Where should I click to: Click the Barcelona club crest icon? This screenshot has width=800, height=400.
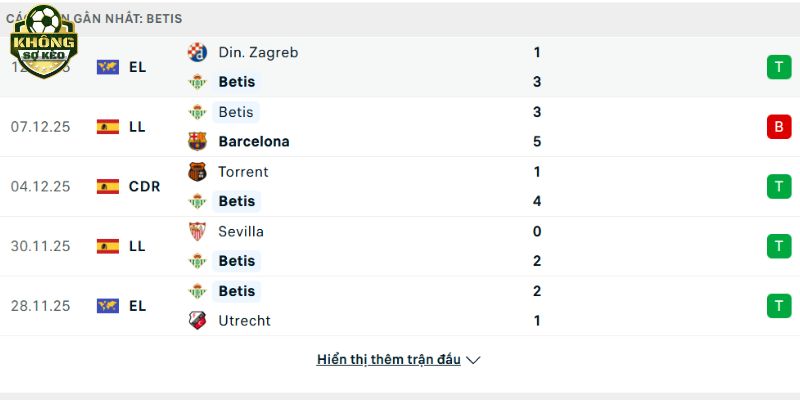pos(197,141)
